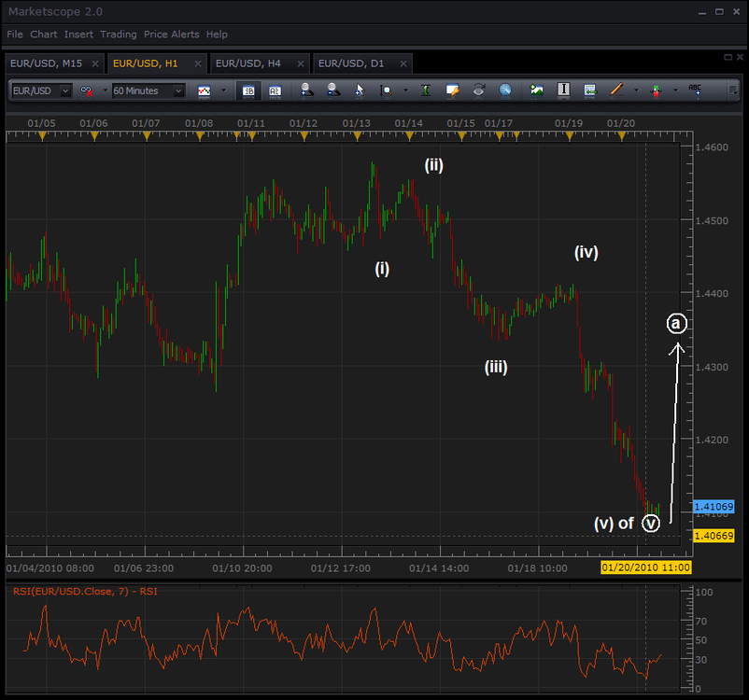Viewport: 749px width, 700px height.
Task: Expand the chart type dropdown arrow
Action: 223,91
